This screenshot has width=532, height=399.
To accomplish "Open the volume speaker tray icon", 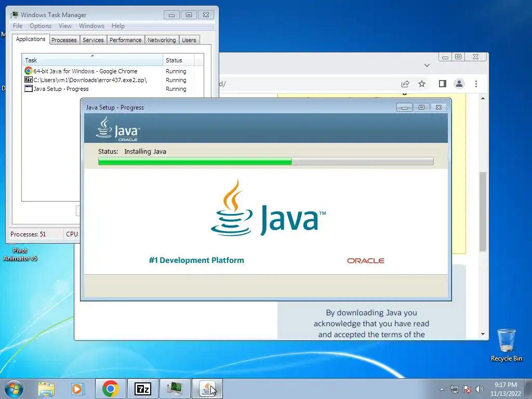I will pyautogui.click(x=480, y=389).
